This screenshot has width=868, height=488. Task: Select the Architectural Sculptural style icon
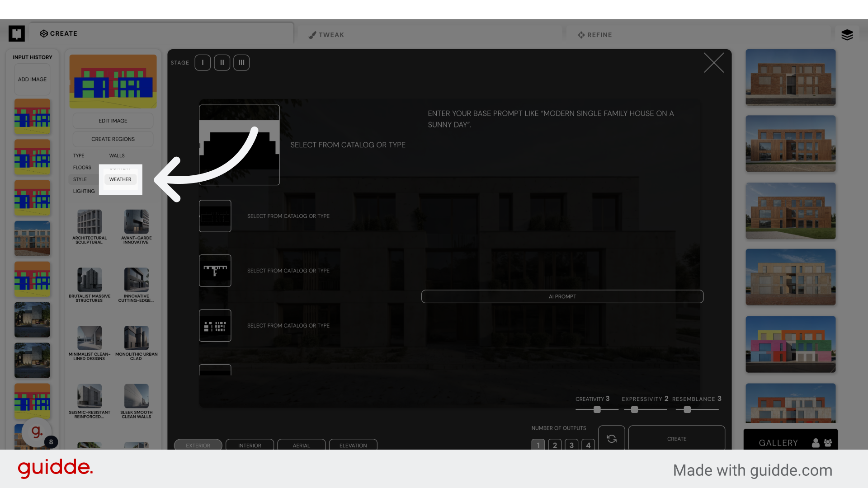pos(90,221)
